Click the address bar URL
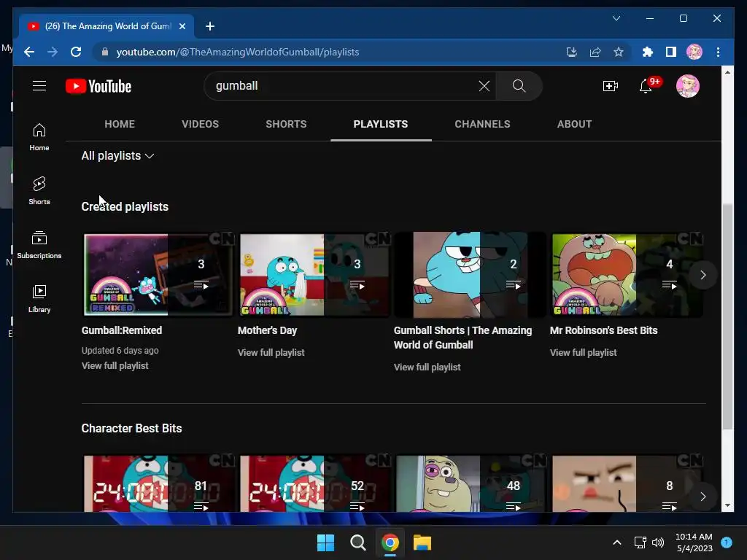The image size is (747, 560). click(237, 52)
